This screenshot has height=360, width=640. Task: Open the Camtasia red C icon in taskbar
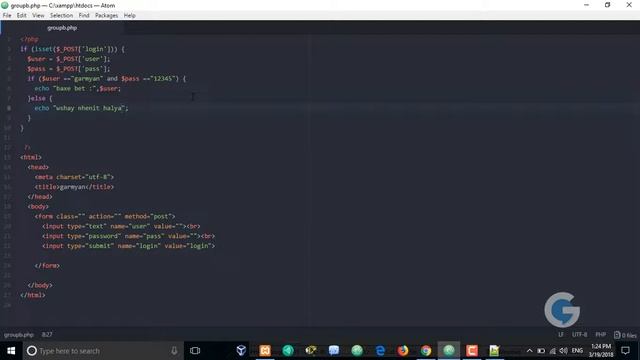pos(472,350)
